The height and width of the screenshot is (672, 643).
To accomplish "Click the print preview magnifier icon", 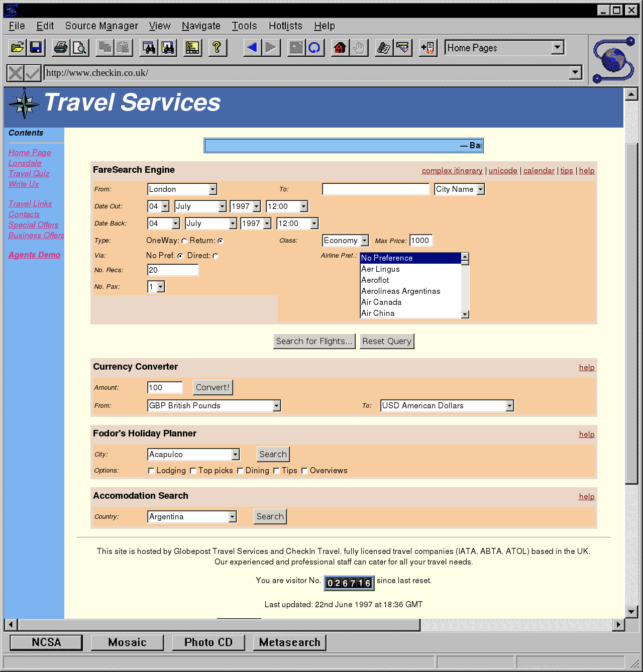I will 79,48.
